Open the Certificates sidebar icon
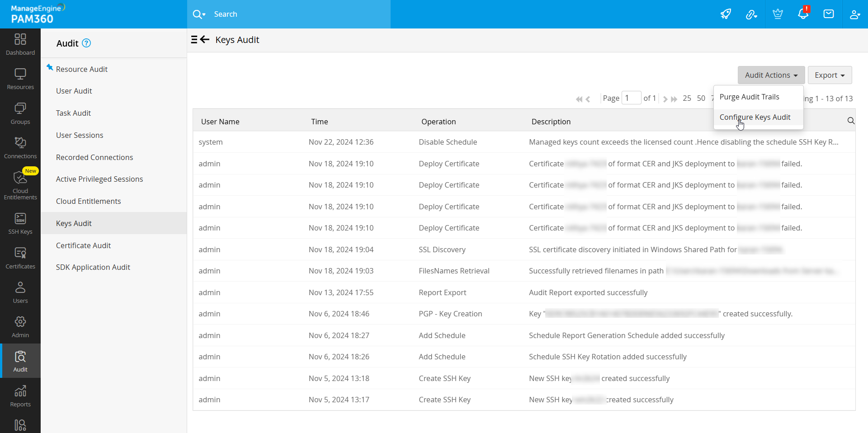868x433 pixels. tap(20, 258)
